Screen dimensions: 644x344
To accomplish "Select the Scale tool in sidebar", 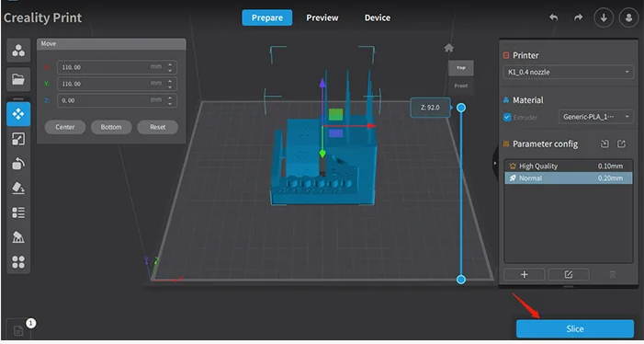I will click(x=18, y=139).
